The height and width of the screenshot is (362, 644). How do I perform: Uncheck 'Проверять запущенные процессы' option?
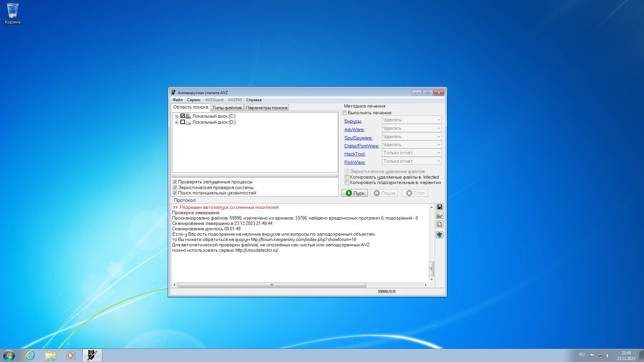(x=175, y=182)
